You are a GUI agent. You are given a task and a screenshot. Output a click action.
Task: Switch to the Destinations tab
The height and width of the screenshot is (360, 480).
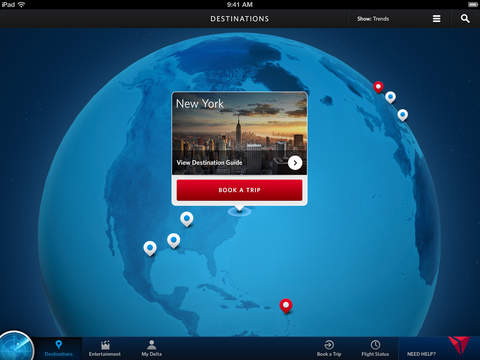click(x=59, y=348)
